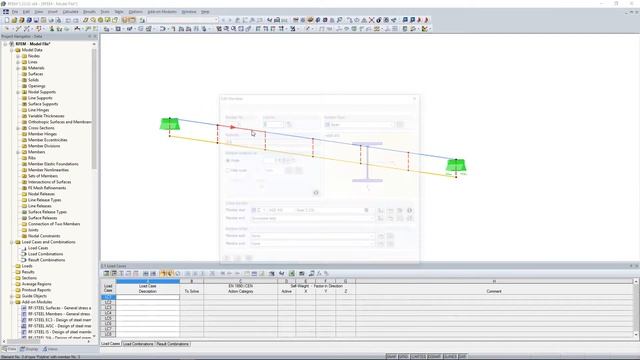Click the New model icon in toolbar

(x=7, y=20)
